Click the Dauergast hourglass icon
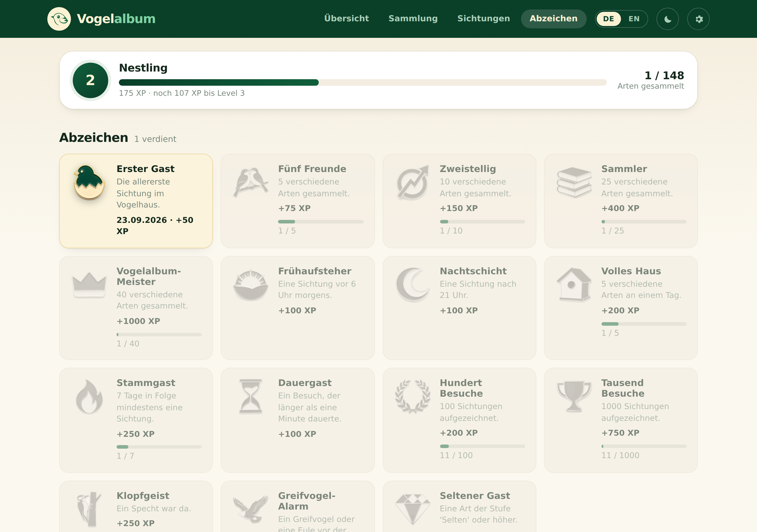This screenshot has width=757, height=532. pyautogui.click(x=250, y=397)
